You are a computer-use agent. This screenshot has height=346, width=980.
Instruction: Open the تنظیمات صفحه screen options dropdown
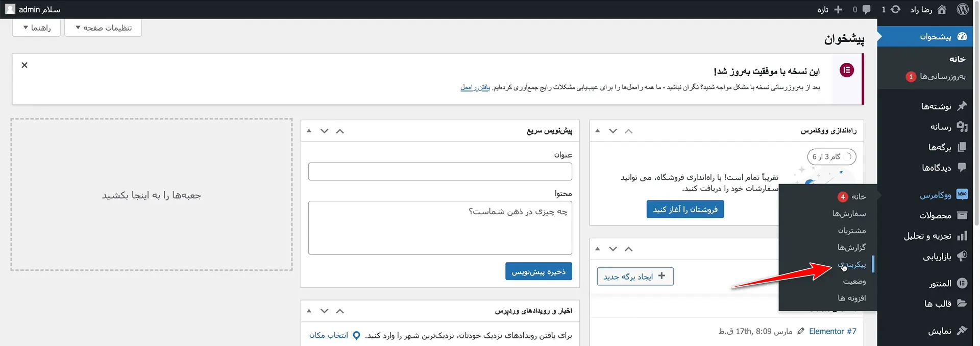(x=103, y=28)
